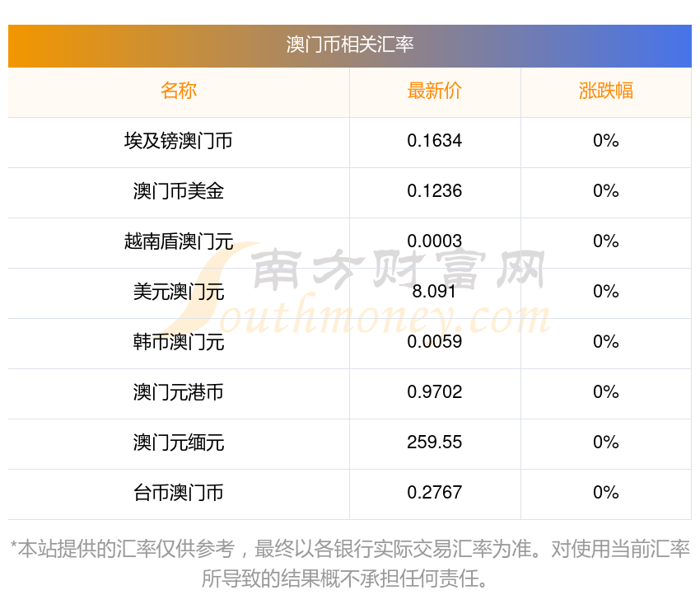Click the 8.091 latest price value
700x604 pixels.
(434, 292)
